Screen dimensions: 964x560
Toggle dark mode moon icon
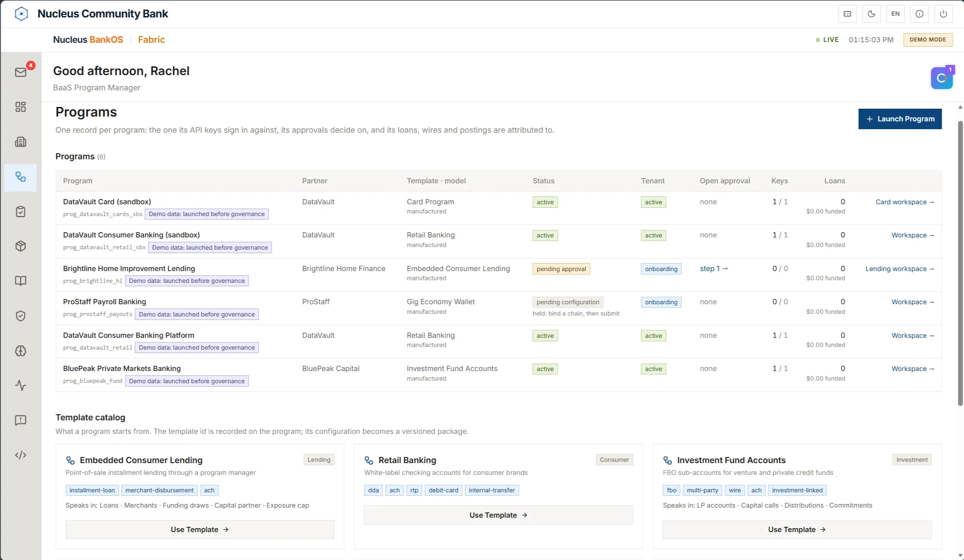[871, 14]
